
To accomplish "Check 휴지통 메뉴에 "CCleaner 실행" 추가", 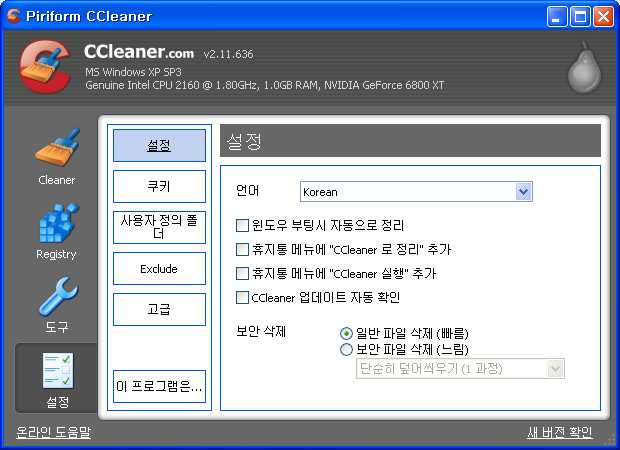I will pos(242,273).
